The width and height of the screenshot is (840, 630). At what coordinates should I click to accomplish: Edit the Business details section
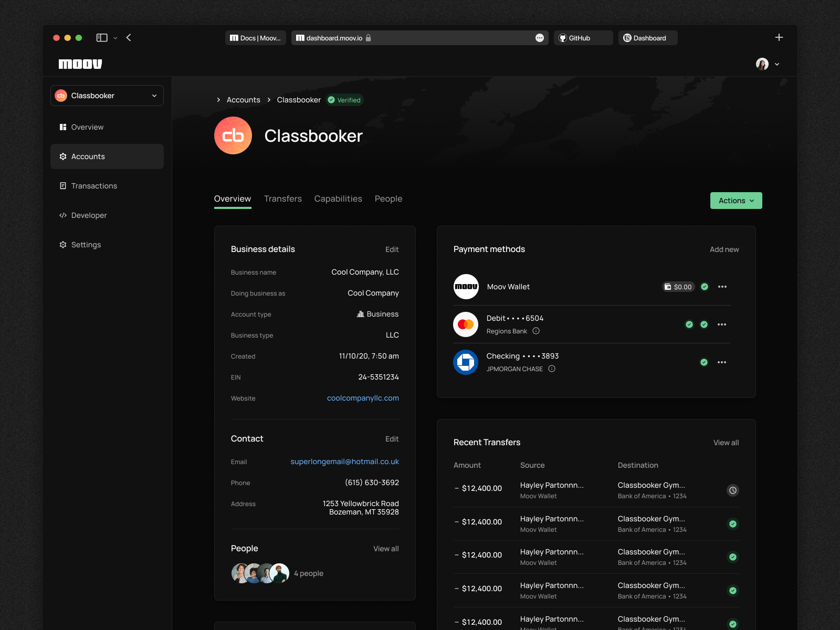392,249
